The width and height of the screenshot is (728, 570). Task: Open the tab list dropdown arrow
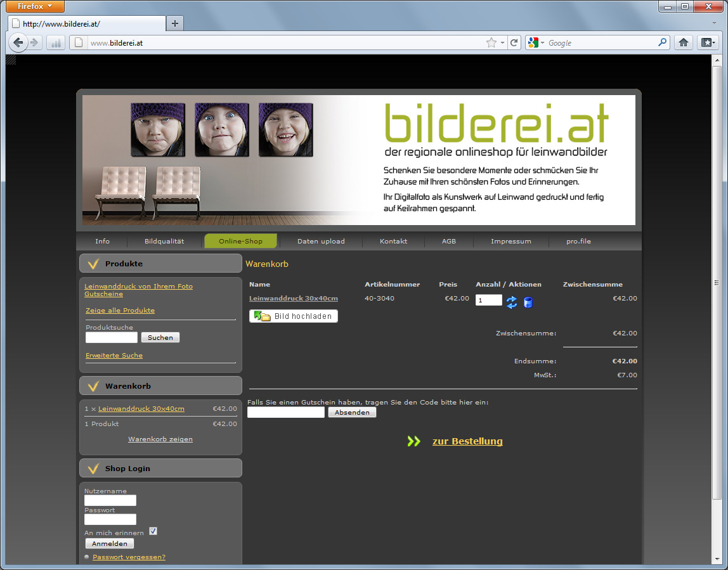point(714,23)
